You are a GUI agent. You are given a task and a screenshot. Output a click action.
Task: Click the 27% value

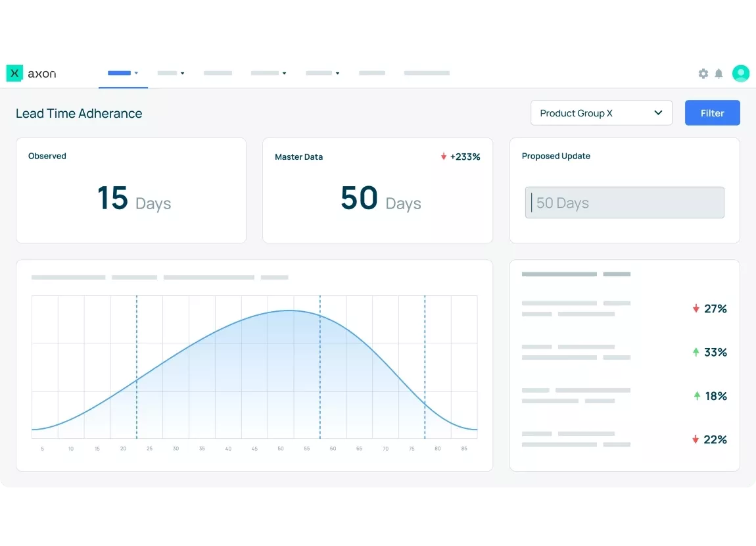point(715,309)
